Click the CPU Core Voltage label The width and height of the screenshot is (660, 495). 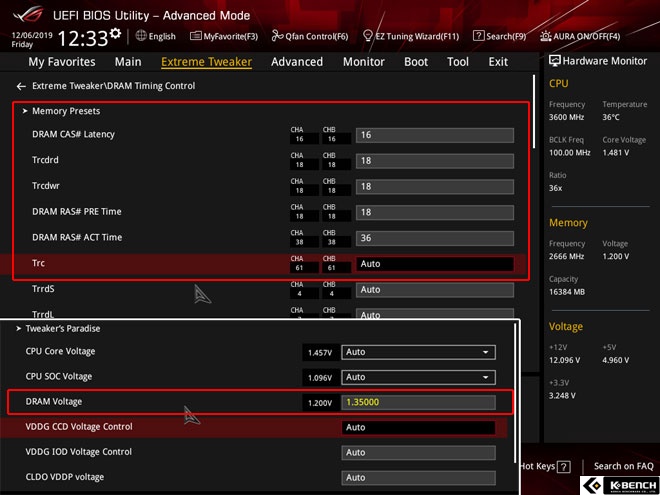pyautogui.click(x=60, y=351)
